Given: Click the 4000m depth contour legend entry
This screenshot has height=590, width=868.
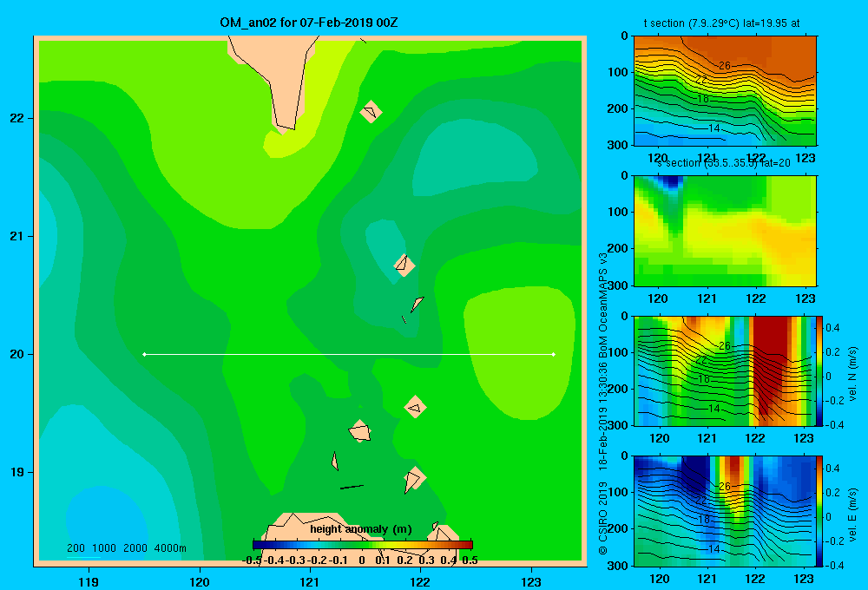Looking at the screenshot, I should tap(170, 548).
